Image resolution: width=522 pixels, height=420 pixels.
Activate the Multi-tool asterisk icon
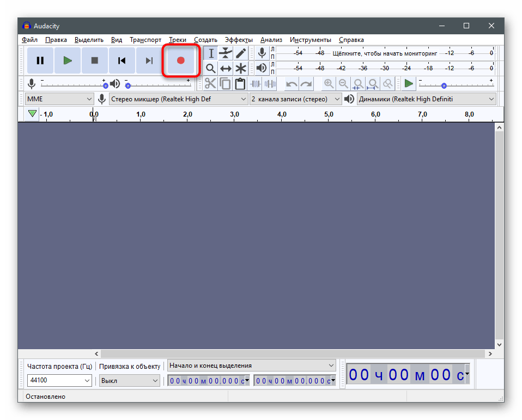point(241,69)
